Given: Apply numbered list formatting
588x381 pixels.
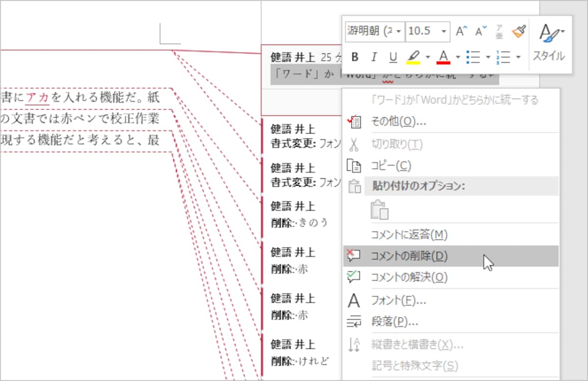Looking at the screenshot, I should [504, 57].
